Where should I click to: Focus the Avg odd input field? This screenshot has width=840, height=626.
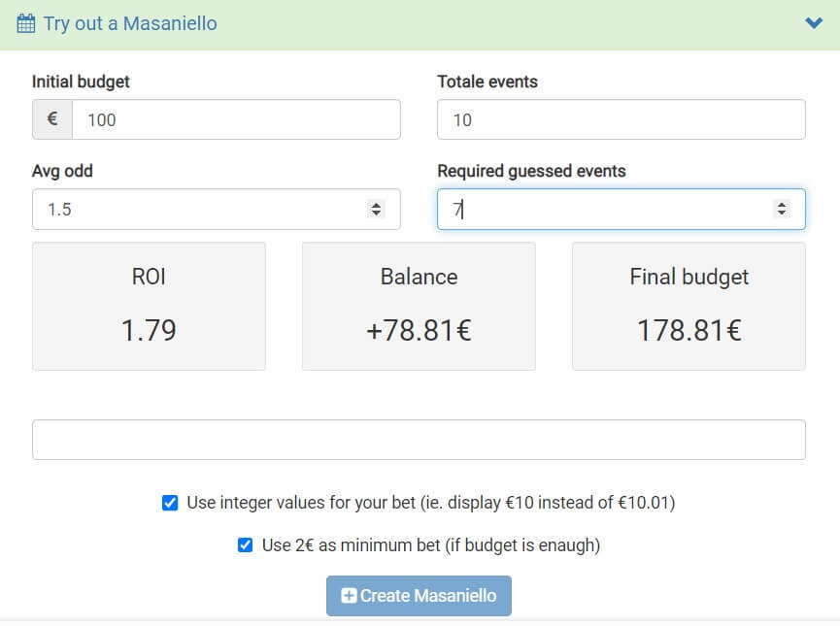click(216, 209)
